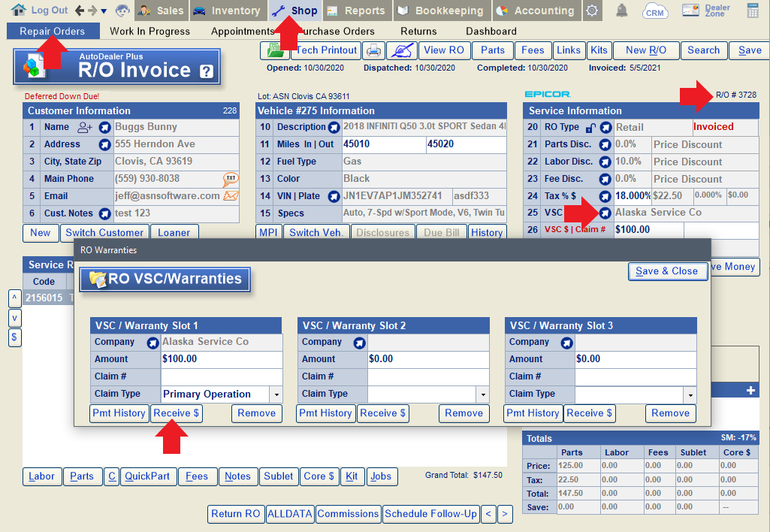Click the View RO button
This screenshot has height=532, width=770.
(x=444, y=50)
